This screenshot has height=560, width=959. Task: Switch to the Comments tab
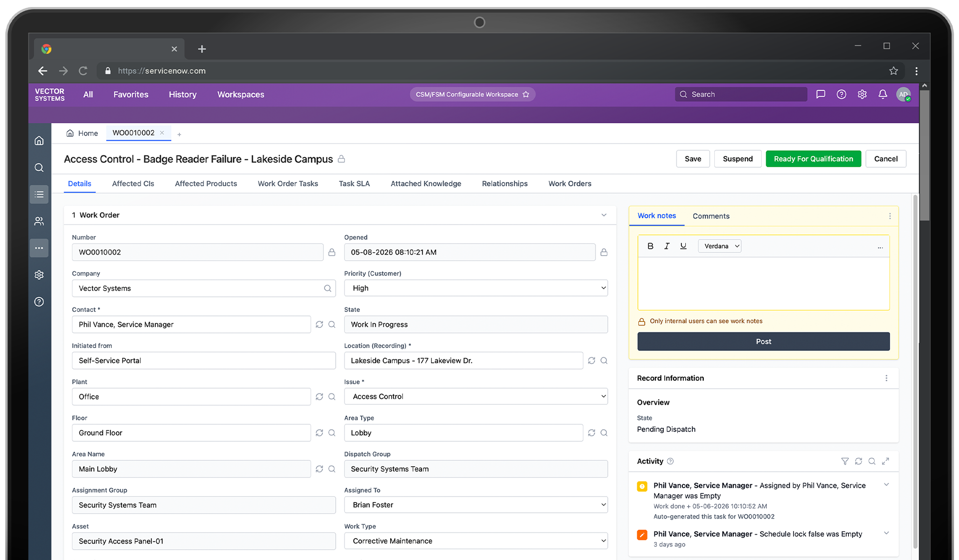pyautogui.click(x=711, y=216)
